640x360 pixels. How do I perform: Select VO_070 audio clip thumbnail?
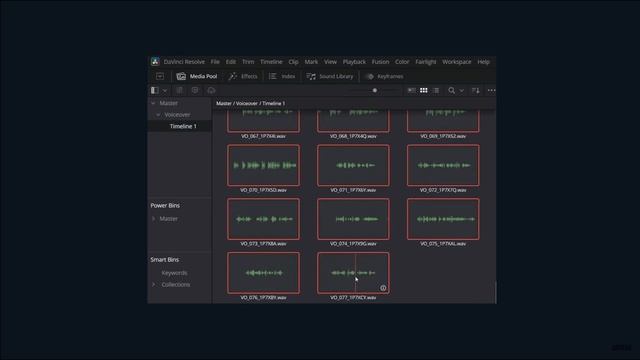pyautogui.click(x=263, y=165)
